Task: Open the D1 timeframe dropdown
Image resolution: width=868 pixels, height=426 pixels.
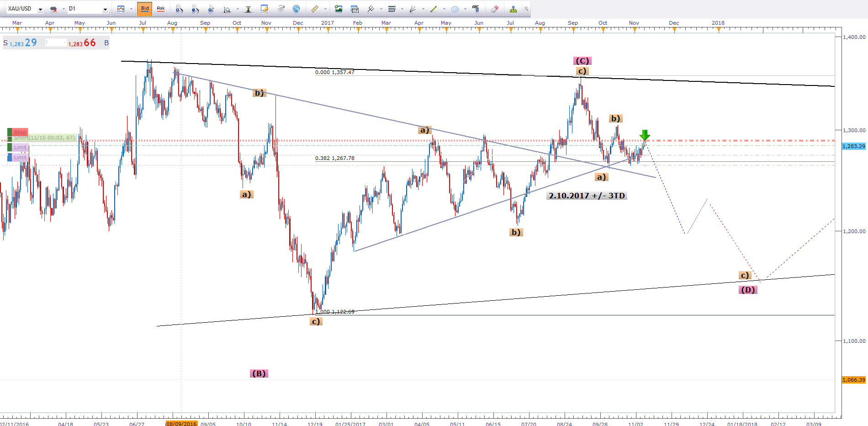Action: (x=105, y=9)
